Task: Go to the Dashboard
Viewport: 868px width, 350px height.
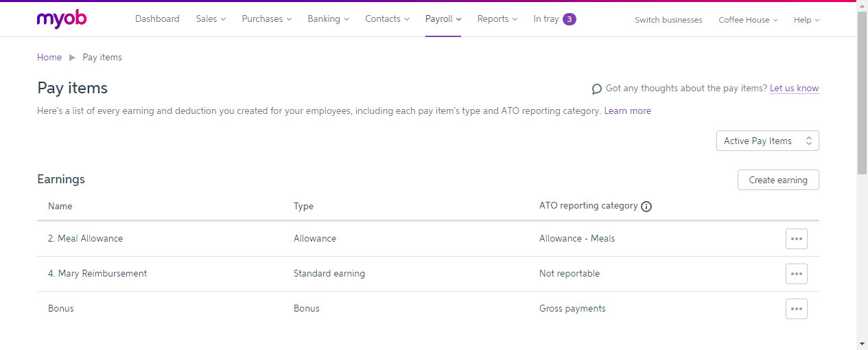Action: 157,19
